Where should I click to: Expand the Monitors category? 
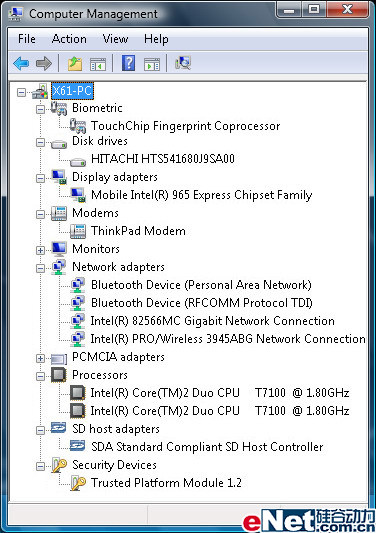click(x=40, y=250)
